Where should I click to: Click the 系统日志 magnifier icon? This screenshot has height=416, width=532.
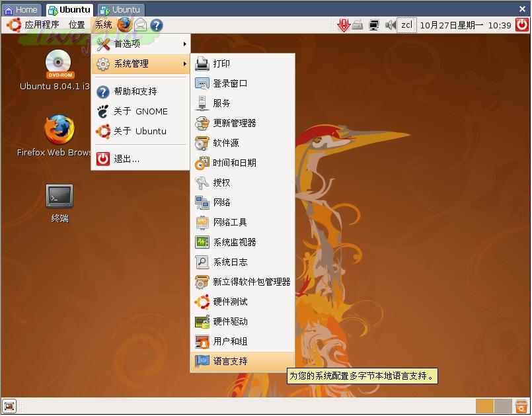[202, 262]
